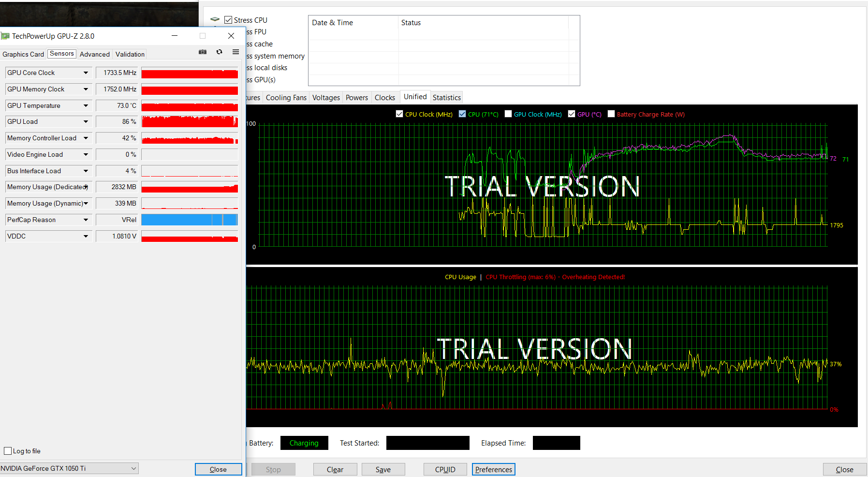Expand the GPU Core Clock sensor dropdown
The width and height of the screenshot is (868, 477).
click(86, 73)
